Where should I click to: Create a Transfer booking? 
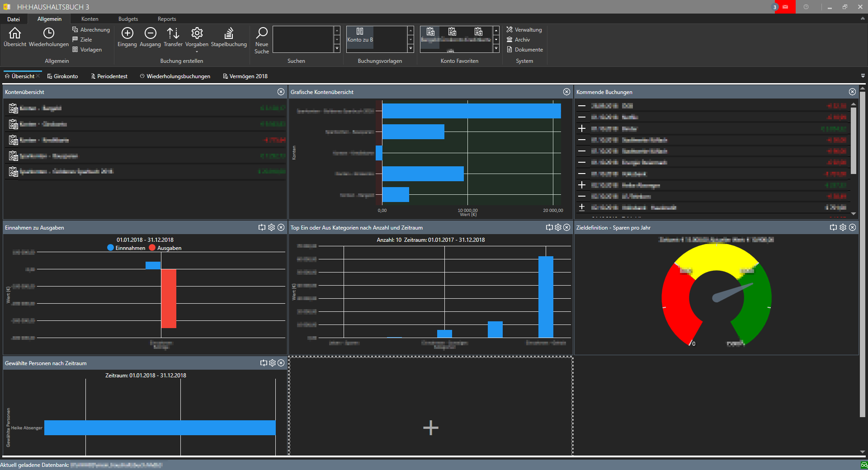tap(173, 37)
